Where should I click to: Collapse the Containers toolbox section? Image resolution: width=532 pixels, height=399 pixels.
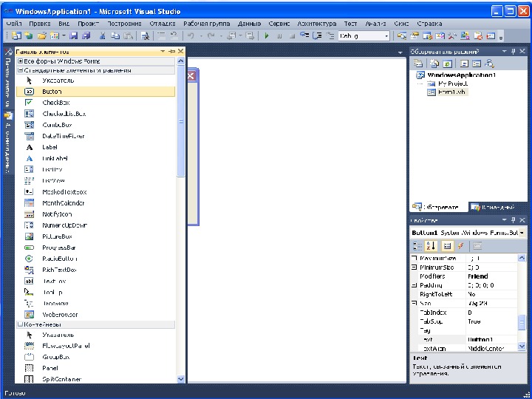point(21,324)
